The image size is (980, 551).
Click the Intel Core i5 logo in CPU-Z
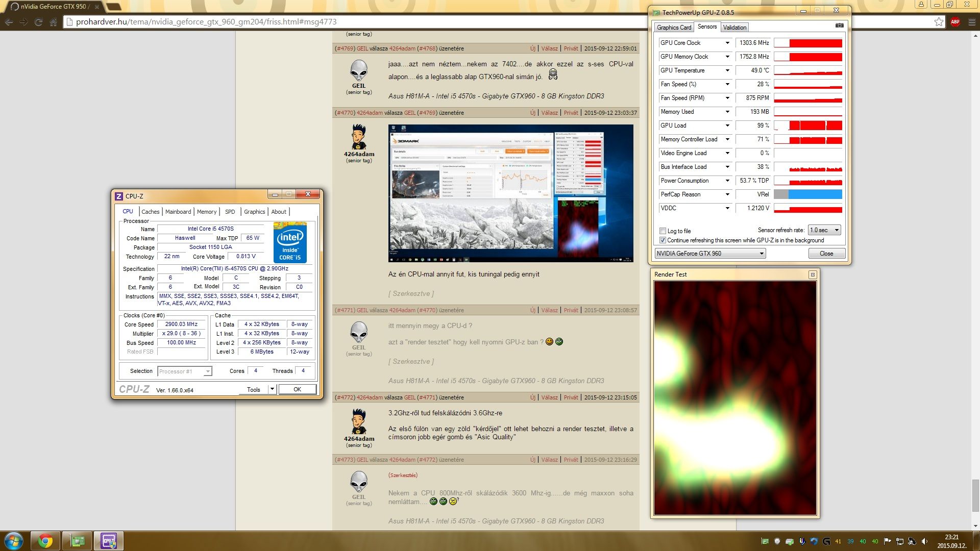pyautogui.click(x=290, y=242)
